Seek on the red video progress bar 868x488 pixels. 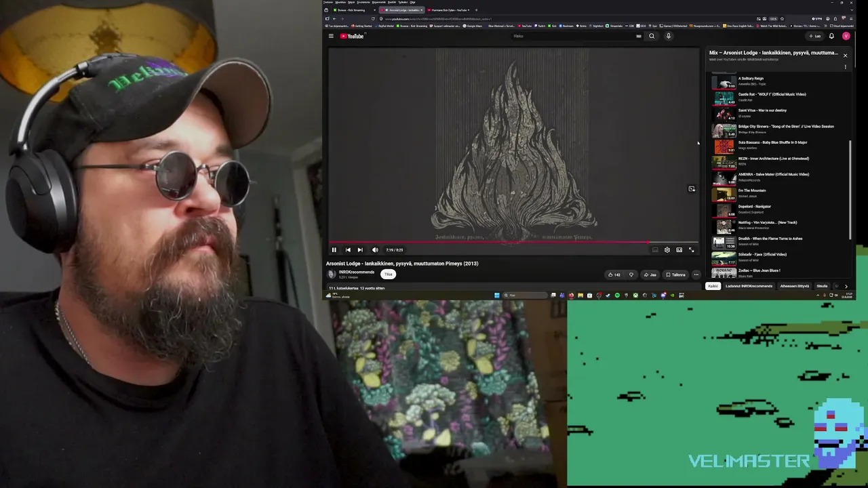(x=513, y=242)
